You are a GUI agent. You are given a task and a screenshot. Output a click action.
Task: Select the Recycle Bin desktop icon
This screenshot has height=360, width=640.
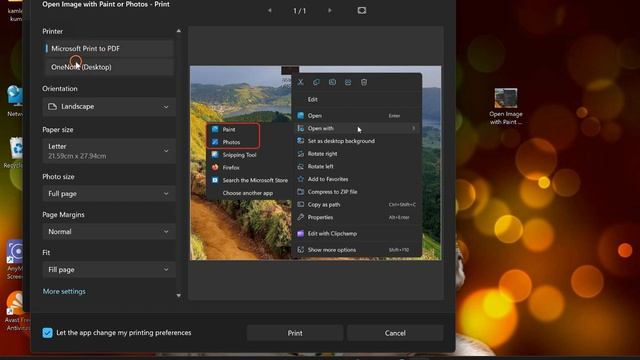15,153
